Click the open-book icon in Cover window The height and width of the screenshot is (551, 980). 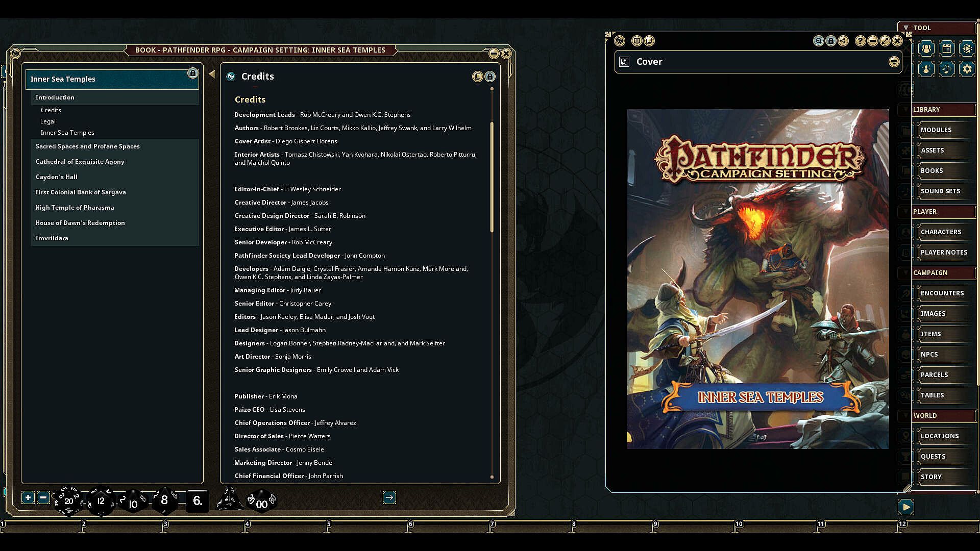(636, 41)
